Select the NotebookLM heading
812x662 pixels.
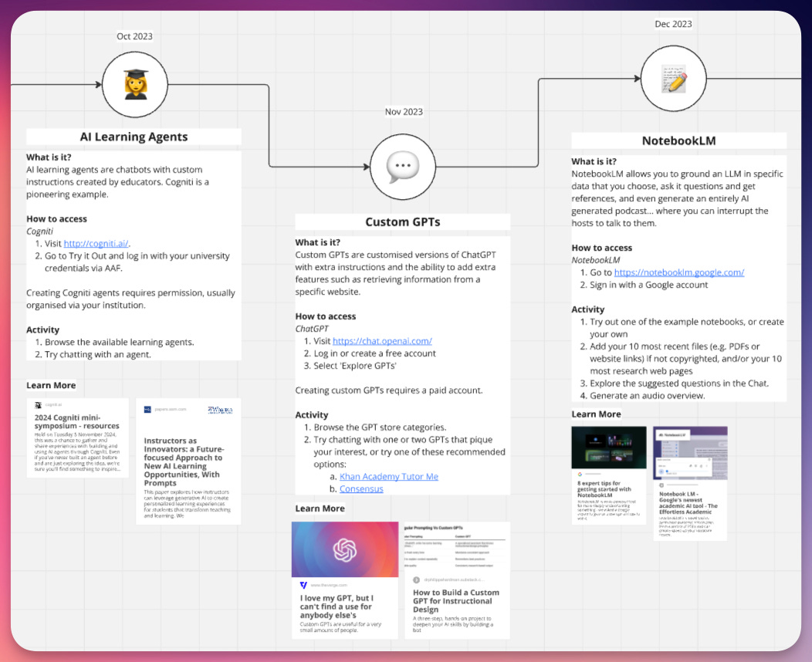point(679,140)
